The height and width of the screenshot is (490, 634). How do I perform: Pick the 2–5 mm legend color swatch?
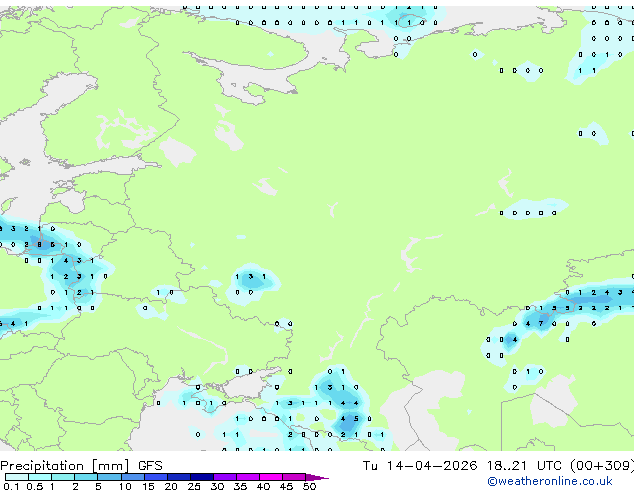pos(86,477)
